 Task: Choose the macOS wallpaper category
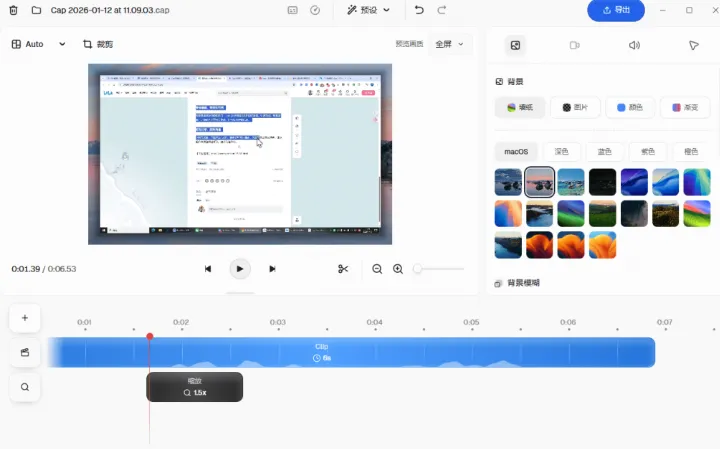[x=516, y=152]
